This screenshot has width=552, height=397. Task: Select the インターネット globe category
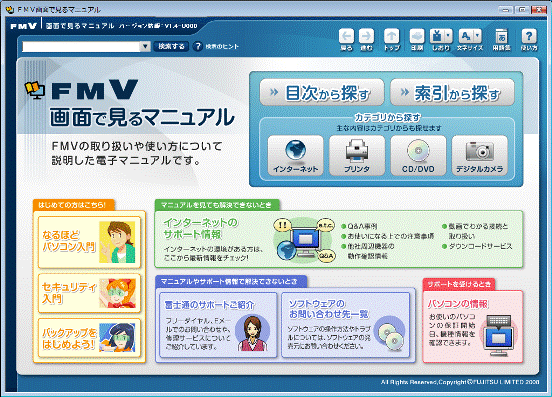pyautogui.click(x=295, y=155)
